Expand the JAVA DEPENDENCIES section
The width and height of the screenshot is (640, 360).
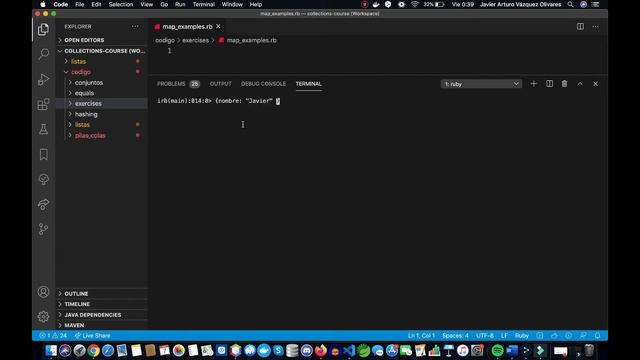click(102, 315)
